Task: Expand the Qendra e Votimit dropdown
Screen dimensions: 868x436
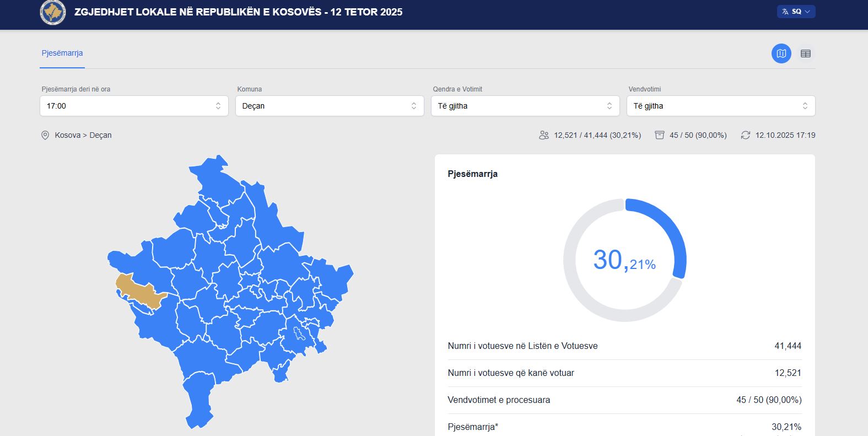Action: point(525,106)
